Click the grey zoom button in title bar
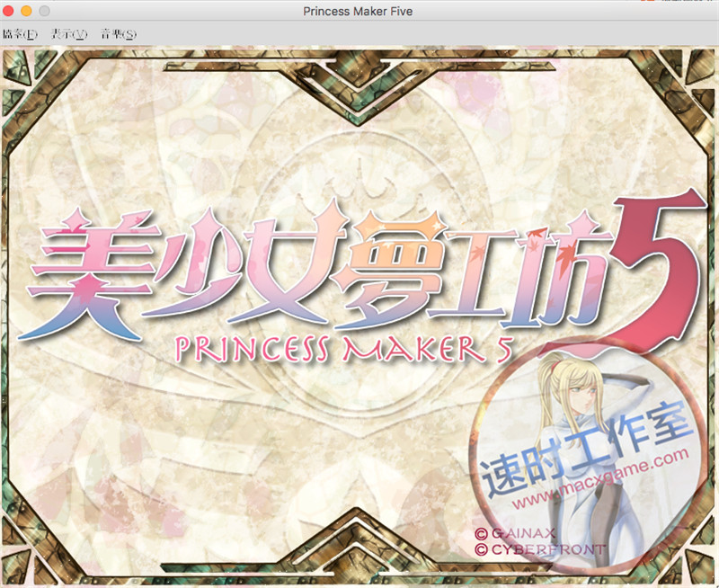The image size is (719, 588). 44,11
